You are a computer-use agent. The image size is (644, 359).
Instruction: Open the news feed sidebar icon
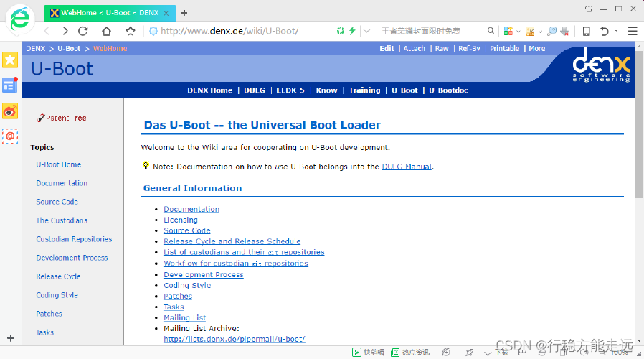(x=10, y=85)
